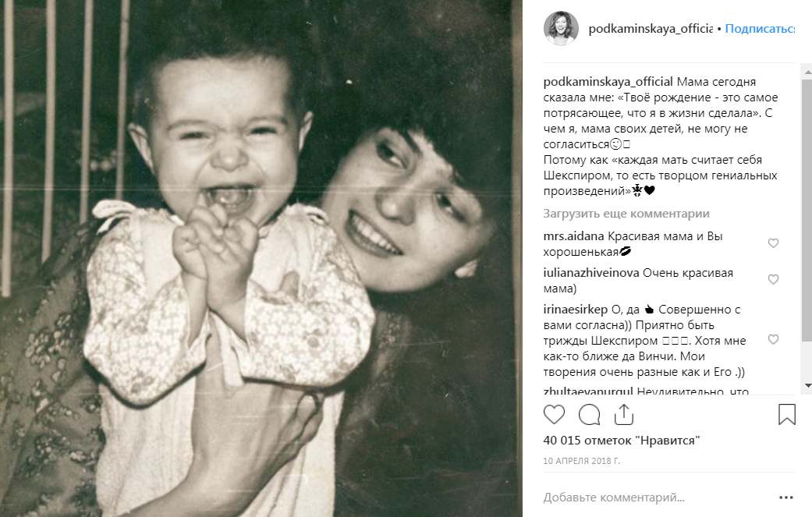Save the post with the bookmark icon
Screen dimensions: 812x517
coord(786,415)
